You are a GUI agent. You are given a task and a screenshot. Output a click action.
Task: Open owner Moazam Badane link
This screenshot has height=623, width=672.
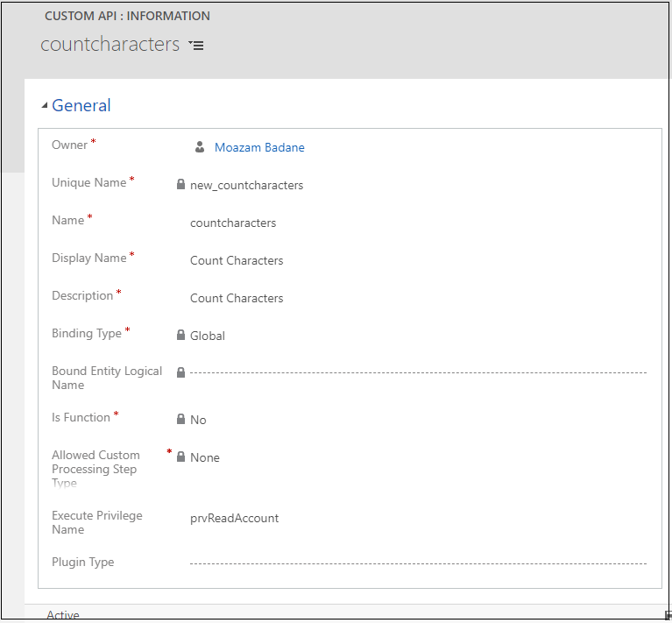(259, 147)
